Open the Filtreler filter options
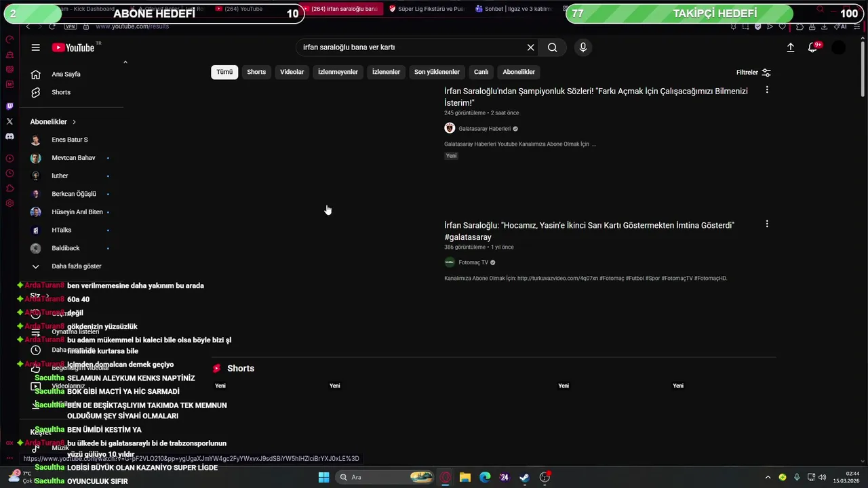Viewport: 868px width, 488px height. [753, 73]
